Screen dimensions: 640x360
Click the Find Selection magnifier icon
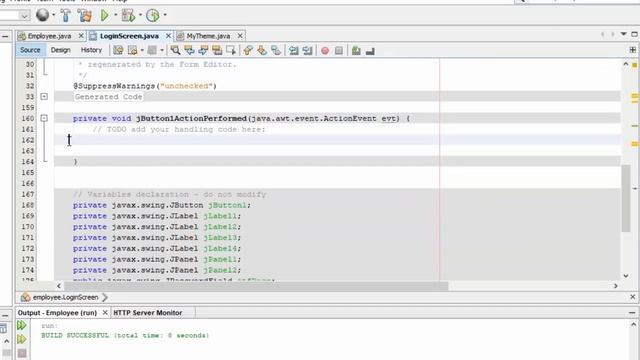pos(175,50)
